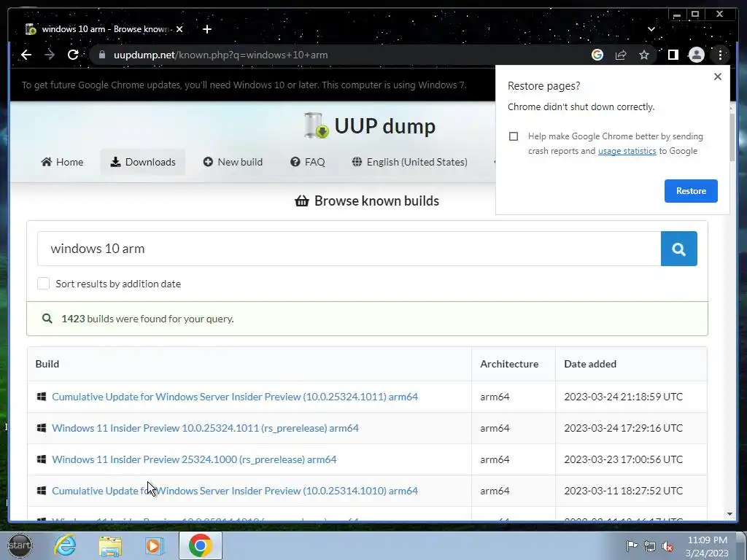
Task: Open the English (United States) language menu
Action: 409,162
